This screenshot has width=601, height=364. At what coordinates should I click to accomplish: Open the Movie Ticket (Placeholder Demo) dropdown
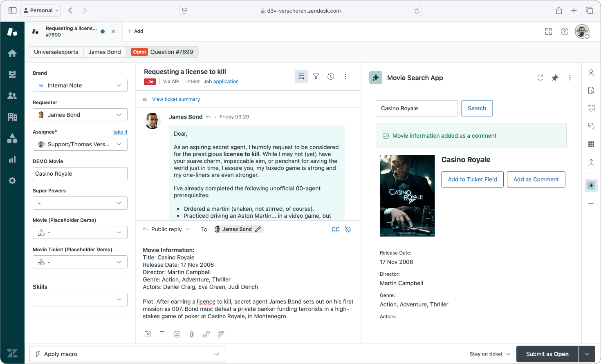coord(80,262)
